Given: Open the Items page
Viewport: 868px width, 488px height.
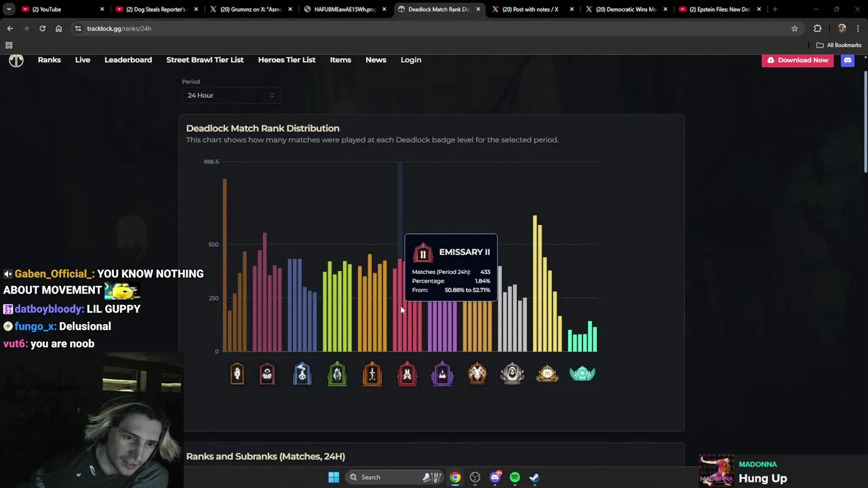Looking at the screenshot, I should point(340,60).
